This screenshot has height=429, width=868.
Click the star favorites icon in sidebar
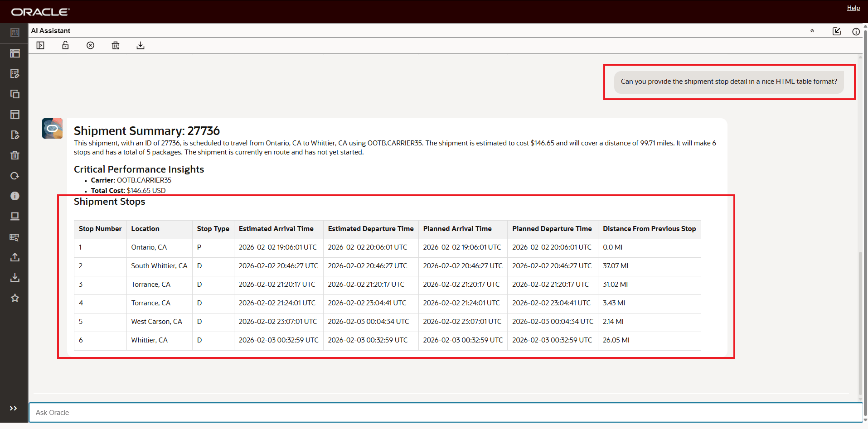[15, 298]
